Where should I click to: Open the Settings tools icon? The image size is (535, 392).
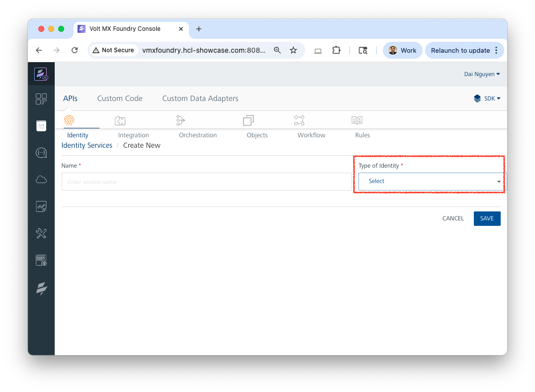41,234
